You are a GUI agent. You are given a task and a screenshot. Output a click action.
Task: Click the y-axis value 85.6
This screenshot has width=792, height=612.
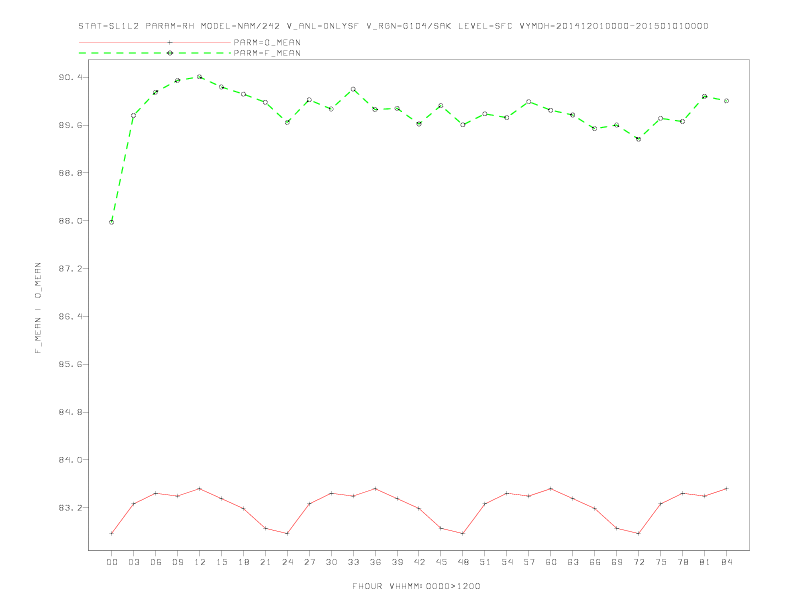pyautogui.click(x=70, y=364)
